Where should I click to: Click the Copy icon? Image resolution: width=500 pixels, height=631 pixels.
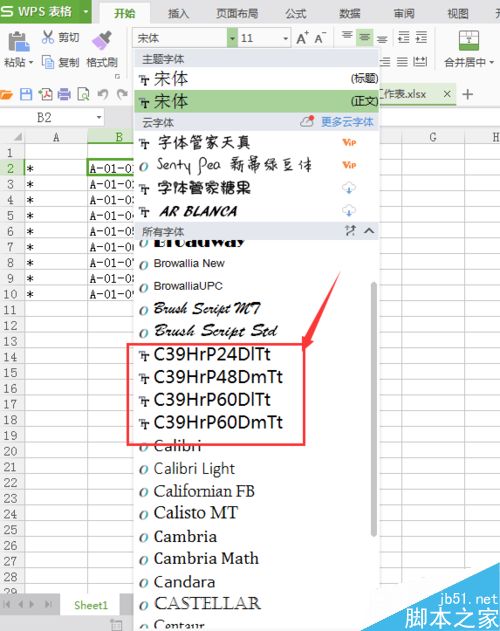[x=48, y=62]
